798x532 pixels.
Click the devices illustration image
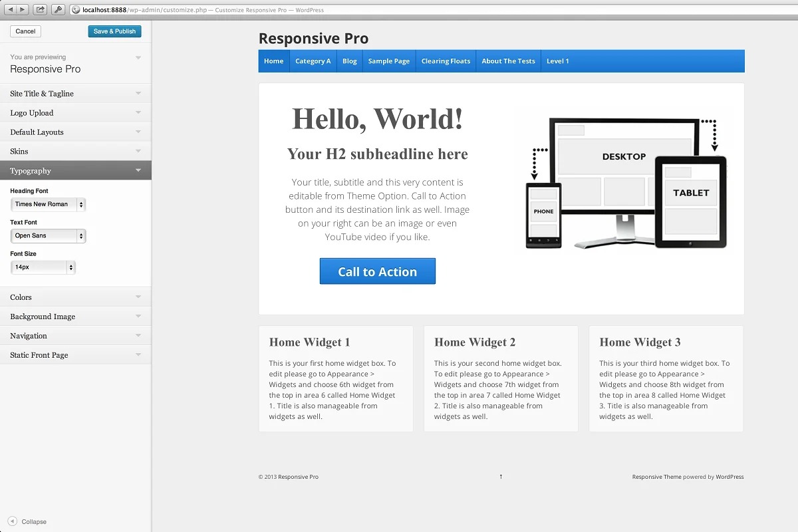(x=626, y=184)
